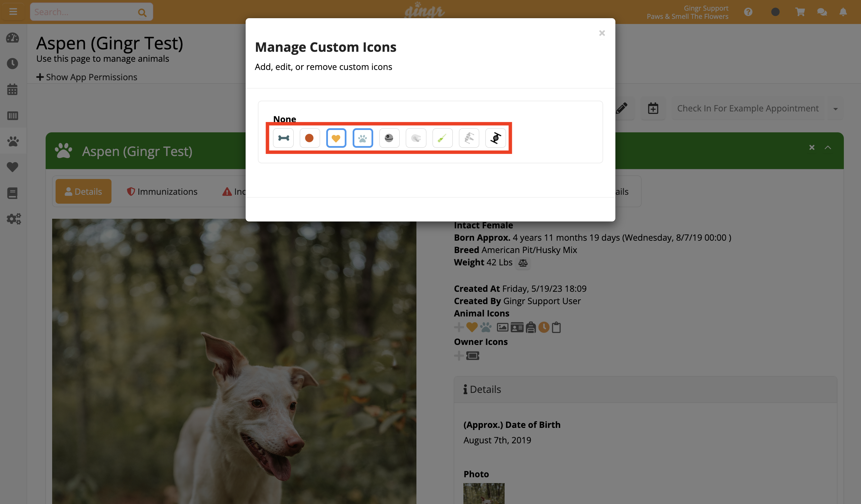861x504 pixels.
Task: Expand Show App Permissions
Action: 86,77
